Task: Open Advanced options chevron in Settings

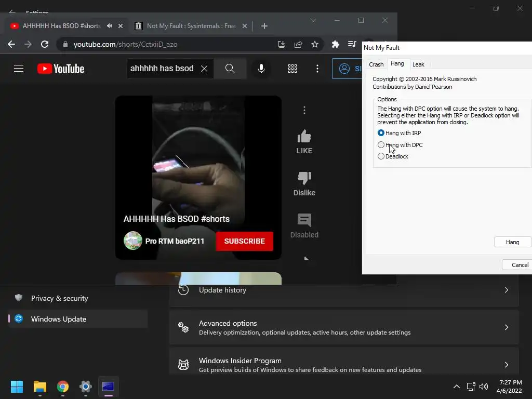Action: tap(506, 327)
